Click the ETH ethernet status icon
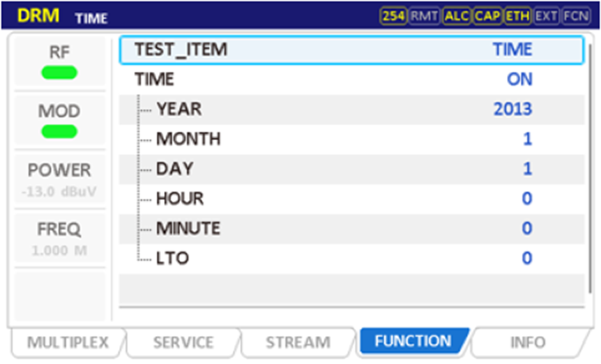 (x=517, y=16)
